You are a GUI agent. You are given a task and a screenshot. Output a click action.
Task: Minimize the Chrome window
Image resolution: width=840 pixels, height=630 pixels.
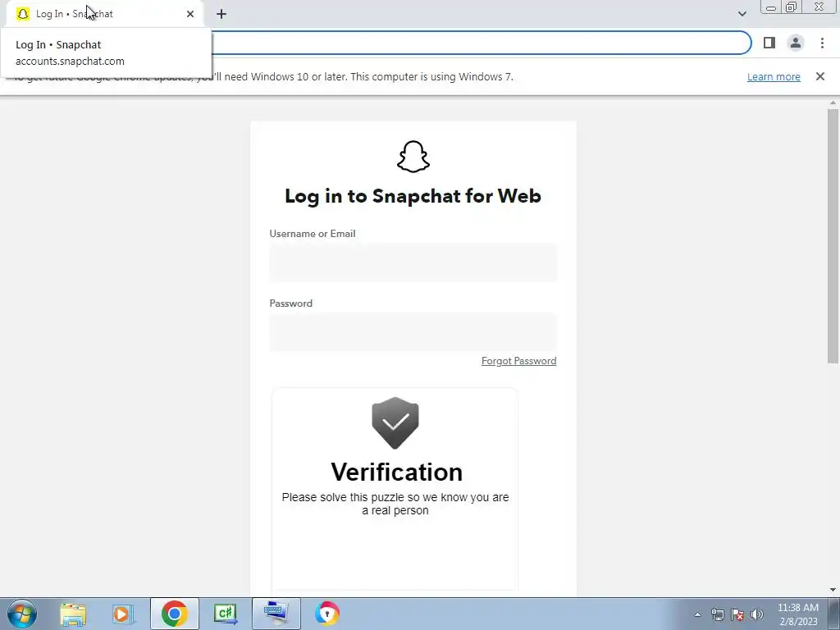(771, 7)
